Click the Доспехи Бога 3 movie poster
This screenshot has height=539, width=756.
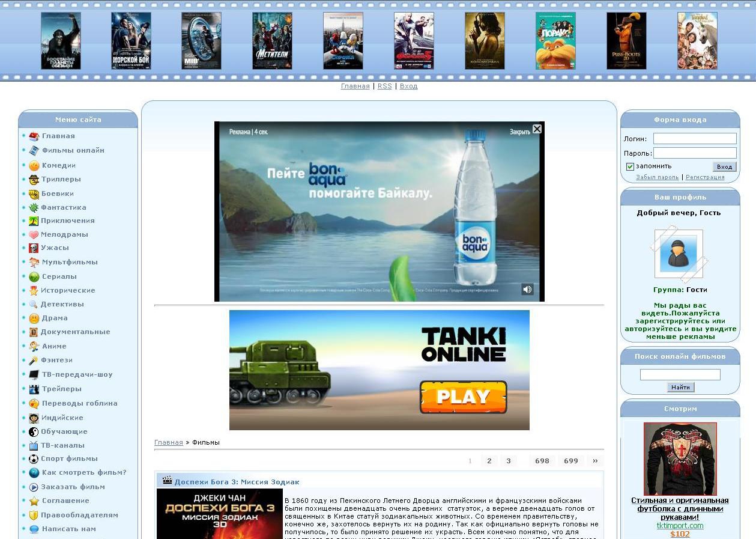[220, 514]
